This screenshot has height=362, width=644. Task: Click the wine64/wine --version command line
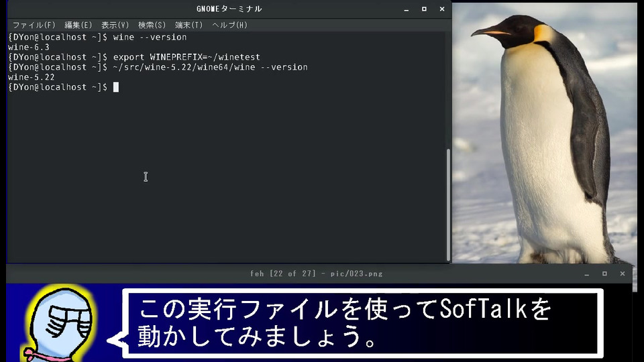pyautogui.click(x=158, y=67)
